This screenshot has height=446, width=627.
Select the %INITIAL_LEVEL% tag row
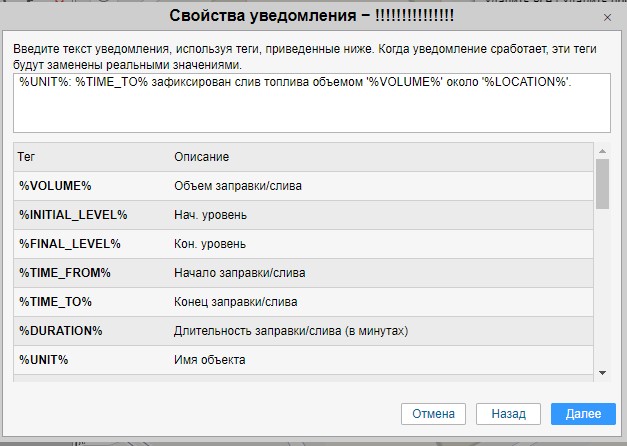point(73,215)
